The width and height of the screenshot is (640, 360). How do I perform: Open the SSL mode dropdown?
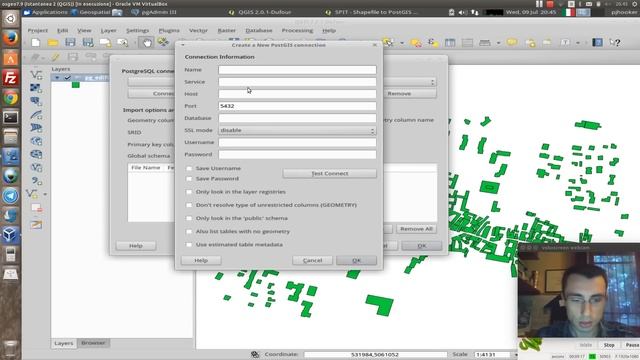pos(297,130)
